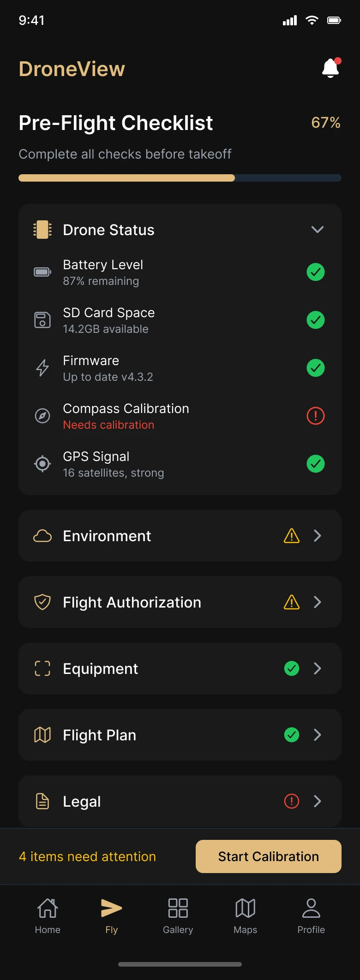
Task: Tap the Battery Level green checkmark
Action: click(x=316, y=272)
